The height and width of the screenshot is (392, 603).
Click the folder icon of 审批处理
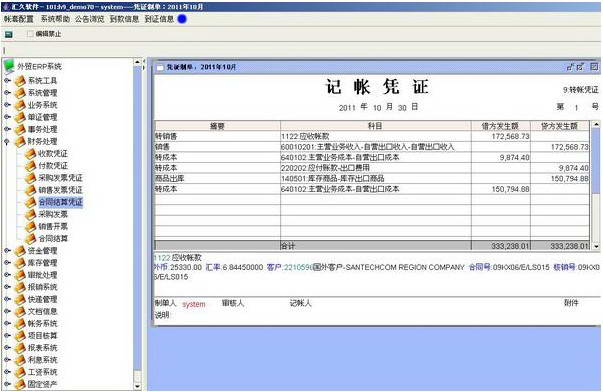tap(20, 275)
